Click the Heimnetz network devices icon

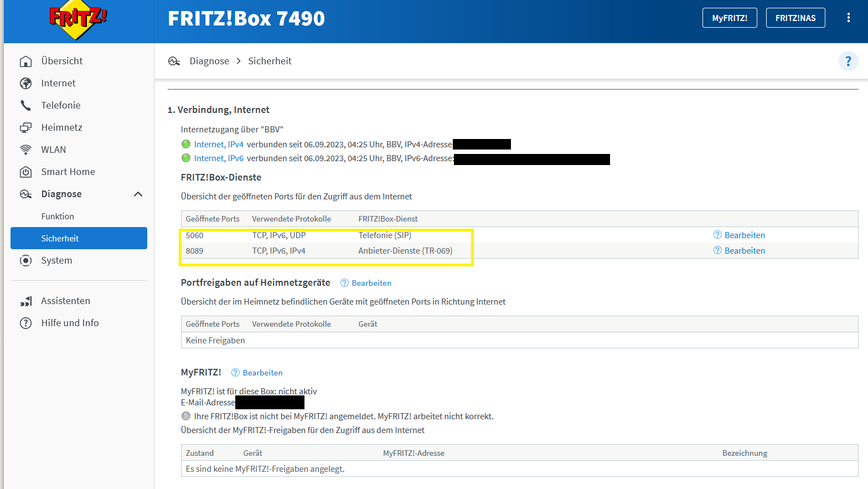pyautogui.click(x=25, y=127)
